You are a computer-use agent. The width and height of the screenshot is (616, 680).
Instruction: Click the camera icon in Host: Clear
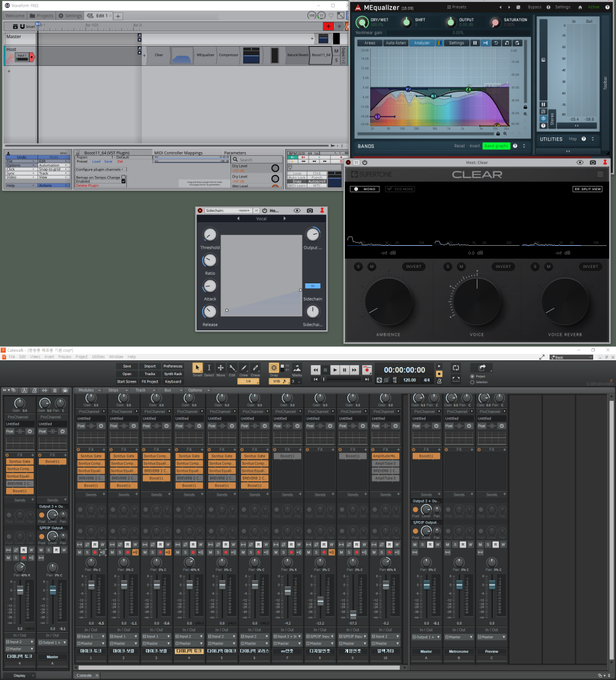pos(593,162)
